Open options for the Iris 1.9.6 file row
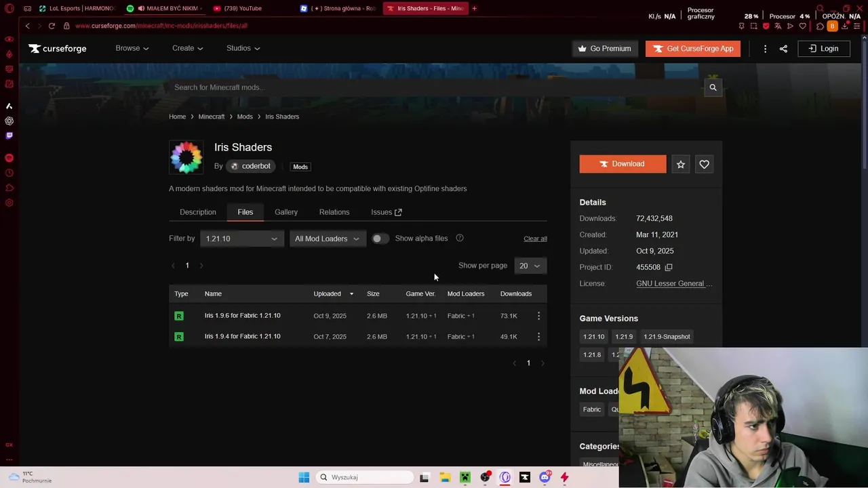The height and width of the screenshot is (488, 868). click(x=538, y=316)
